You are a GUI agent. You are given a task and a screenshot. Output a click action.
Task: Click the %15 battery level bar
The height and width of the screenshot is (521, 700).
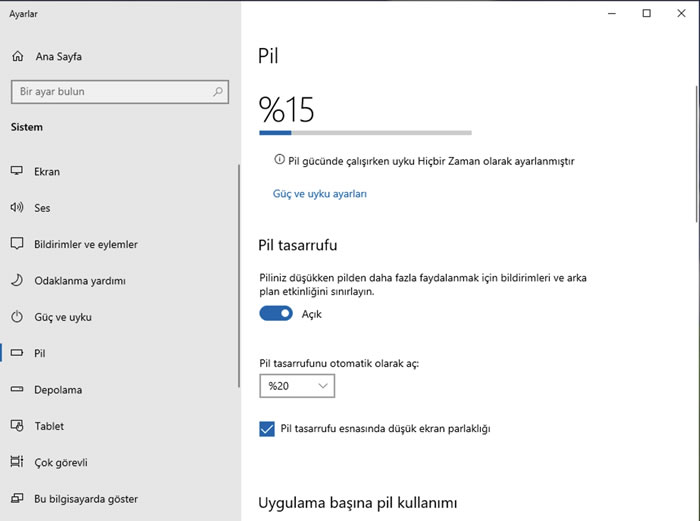365,132
